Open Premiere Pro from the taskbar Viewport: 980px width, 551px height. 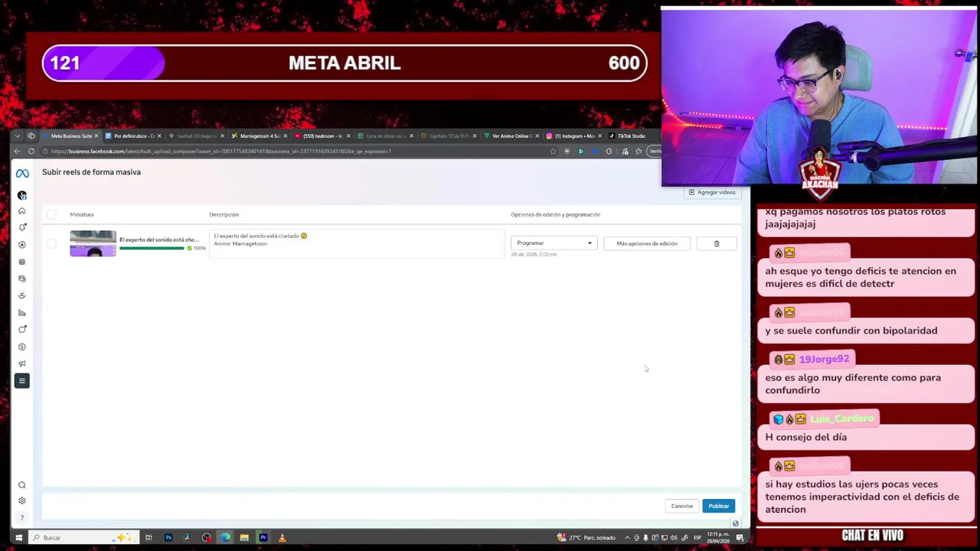pyautogui.click(x=263, y=537)
